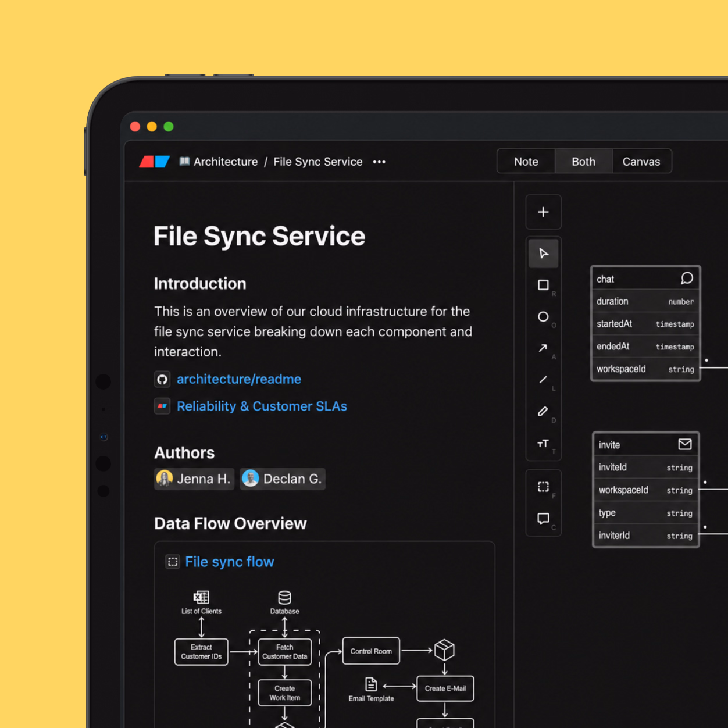Click the Extract Customer IDs diagram node
The width and height of the screenshot is (728, 728).
tap(201, 652)
